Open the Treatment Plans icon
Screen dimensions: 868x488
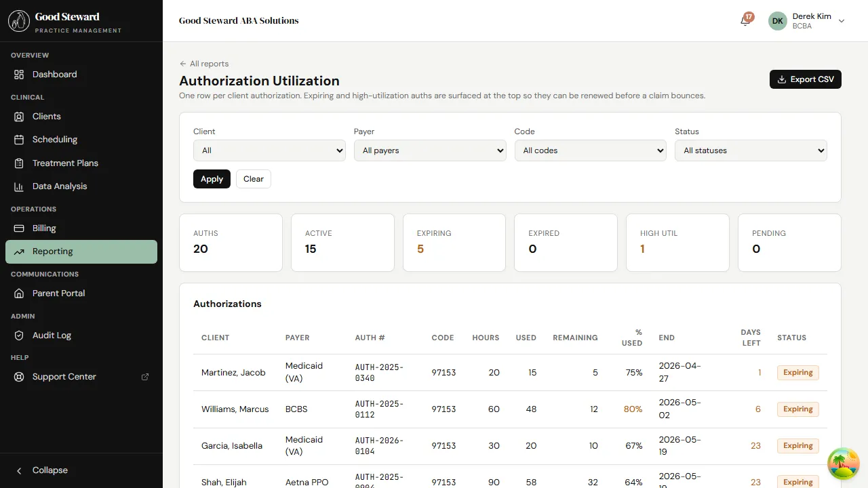[18, 163]
